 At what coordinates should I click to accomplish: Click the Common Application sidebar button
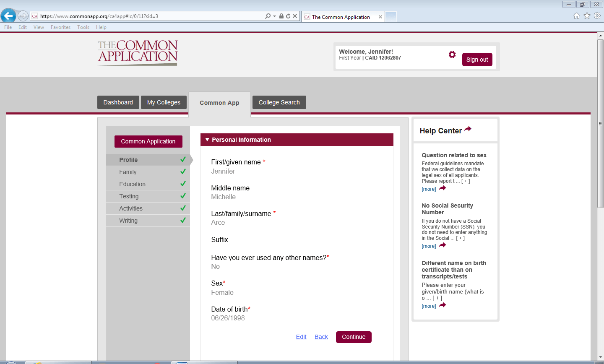pos(148,141)
